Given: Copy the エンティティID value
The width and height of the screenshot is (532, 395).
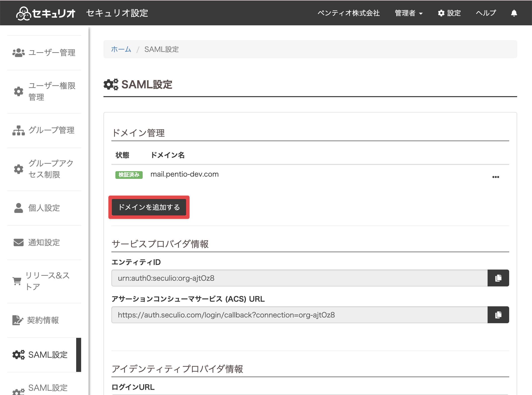Looking at the screenshot, I should coord(498,278).
